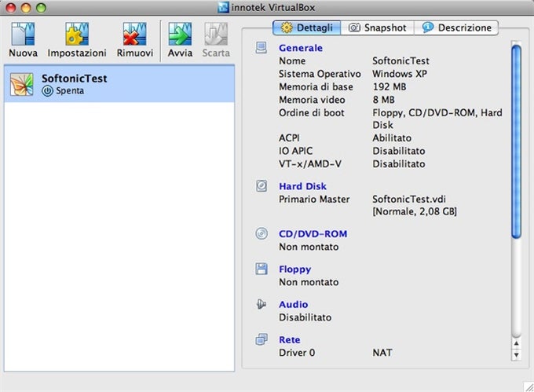
Task: Open the Descrizione tab
Action: [456, 27]
